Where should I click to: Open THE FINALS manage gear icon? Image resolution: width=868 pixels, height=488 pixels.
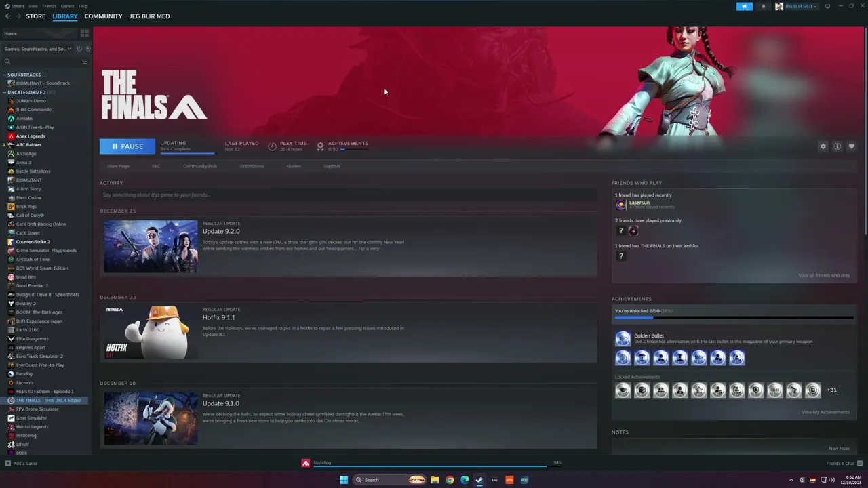(x=823, y=146)
